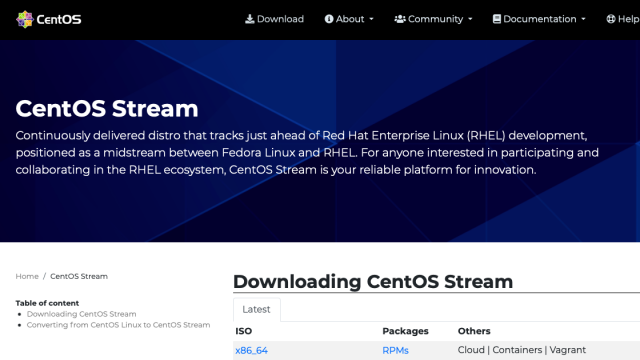Expand the Documentation dropdown caret

point(583,19)
